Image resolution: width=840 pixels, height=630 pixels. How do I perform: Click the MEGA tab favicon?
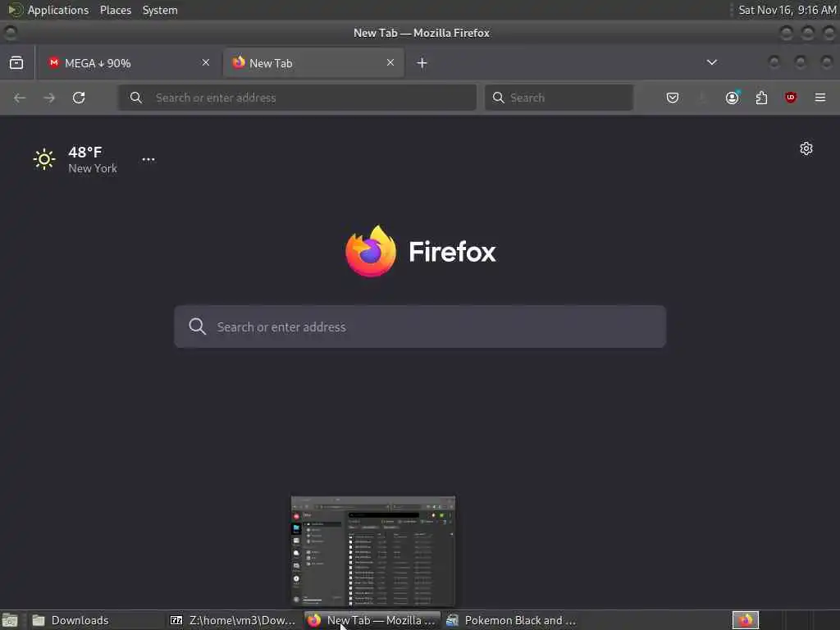(x=53, y=62)
